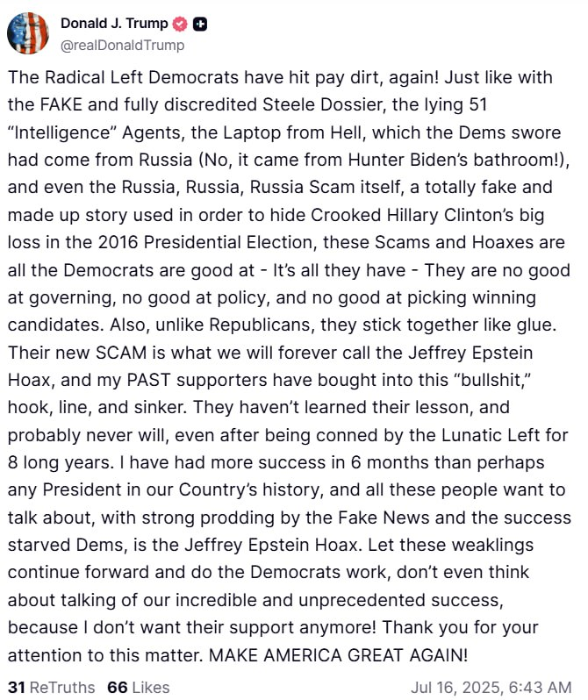Screen dimensions: 588x700
Task: Open the profile avatar picture
Action: pos(29,33)
